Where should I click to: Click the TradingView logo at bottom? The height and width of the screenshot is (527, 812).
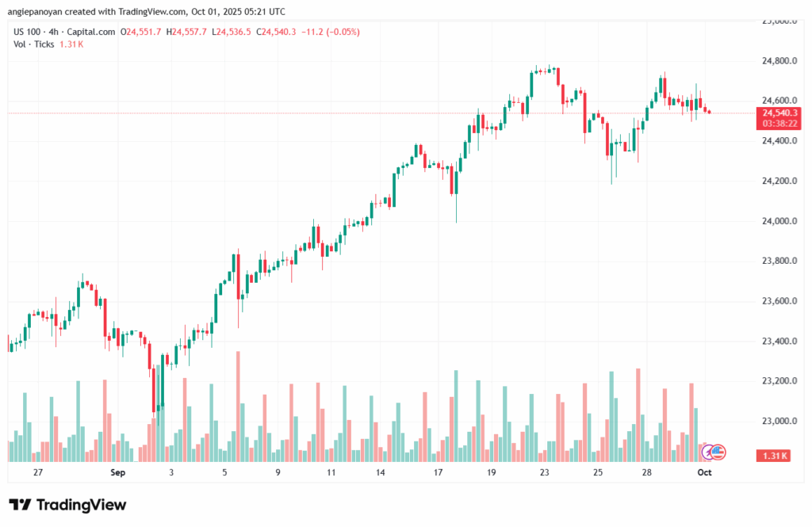(67, 505)
